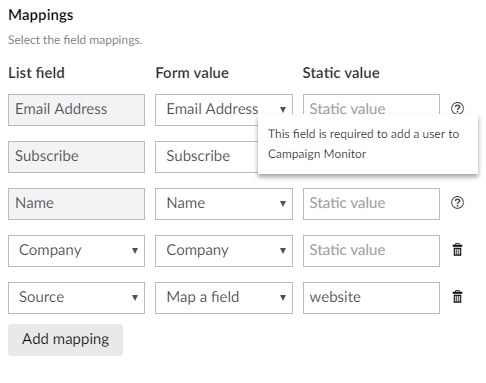This screenshot has height=383, width=486.
Task: Focus the static value input in Company row
Action: pos(371,251)
